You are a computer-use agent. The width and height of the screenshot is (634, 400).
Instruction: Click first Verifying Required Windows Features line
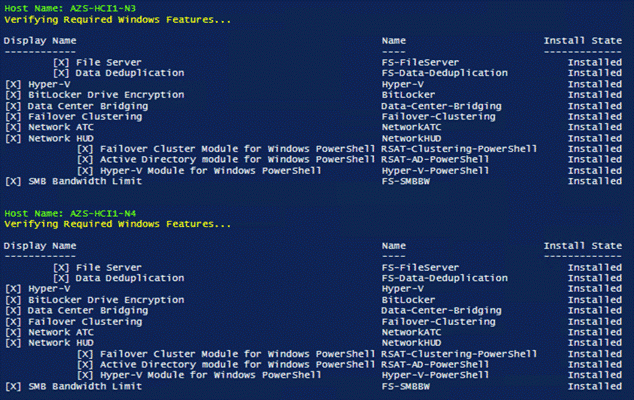pos(117,19)
